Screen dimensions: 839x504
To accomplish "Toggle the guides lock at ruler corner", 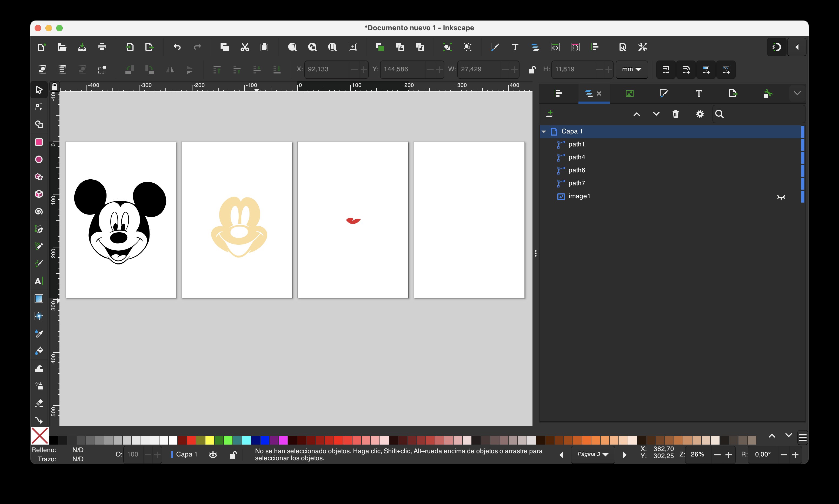I will (54, 87).
